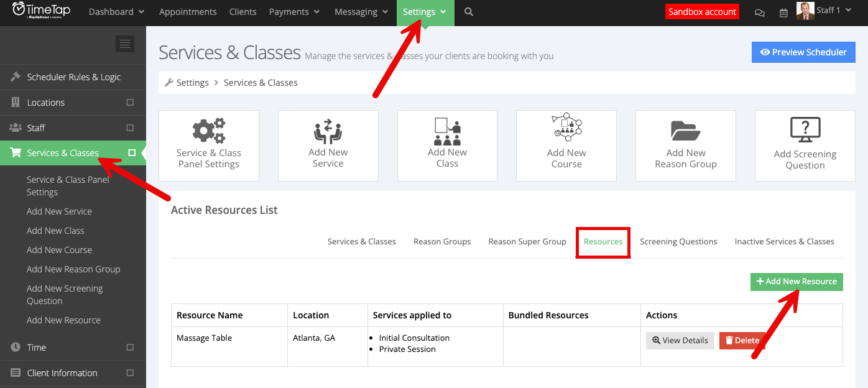This screenshot has width=868, height=388.
Task: Open the Messaging dropdown menu
Action: pyautogui.click(x=361, y=12)
